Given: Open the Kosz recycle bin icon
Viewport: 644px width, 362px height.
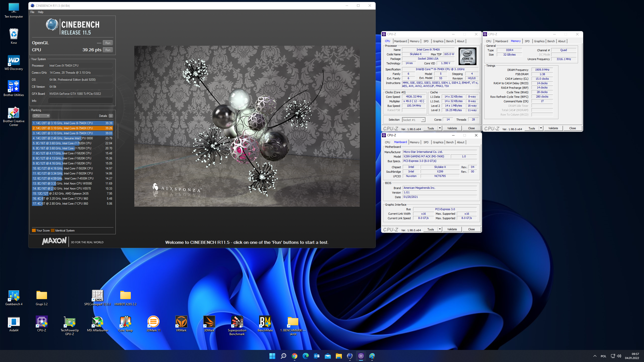Looking at the screenshot, I should pos(14,36).
